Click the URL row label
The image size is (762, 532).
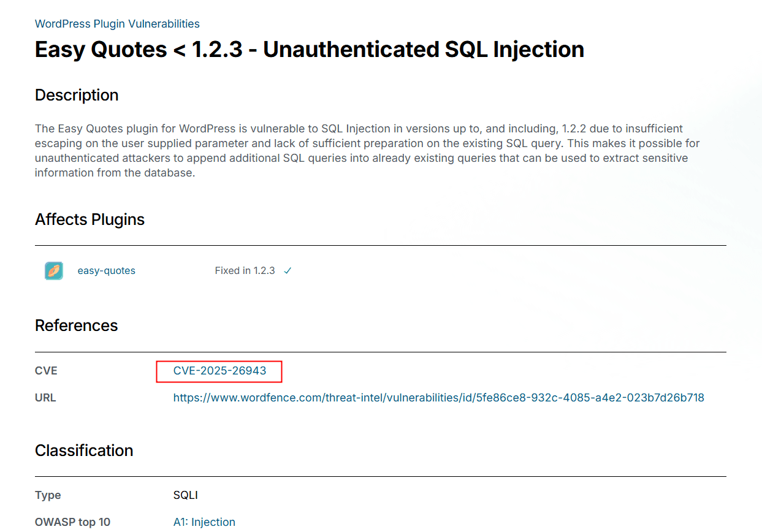point(45,398)
